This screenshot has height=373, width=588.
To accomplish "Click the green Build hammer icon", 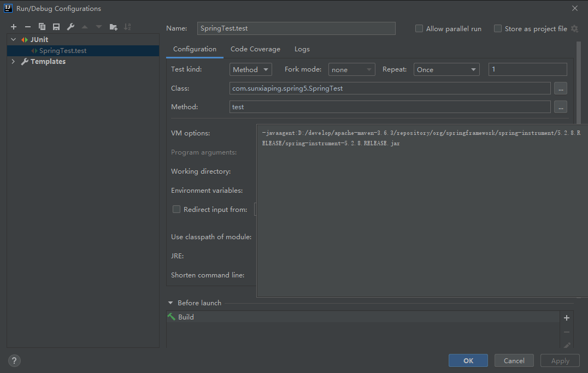I will 172,317.
